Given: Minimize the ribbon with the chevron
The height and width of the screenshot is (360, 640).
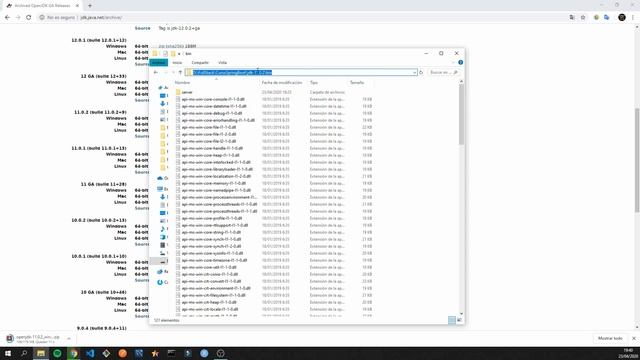Looking at the screenshot, I should click(x=453, y=62).
